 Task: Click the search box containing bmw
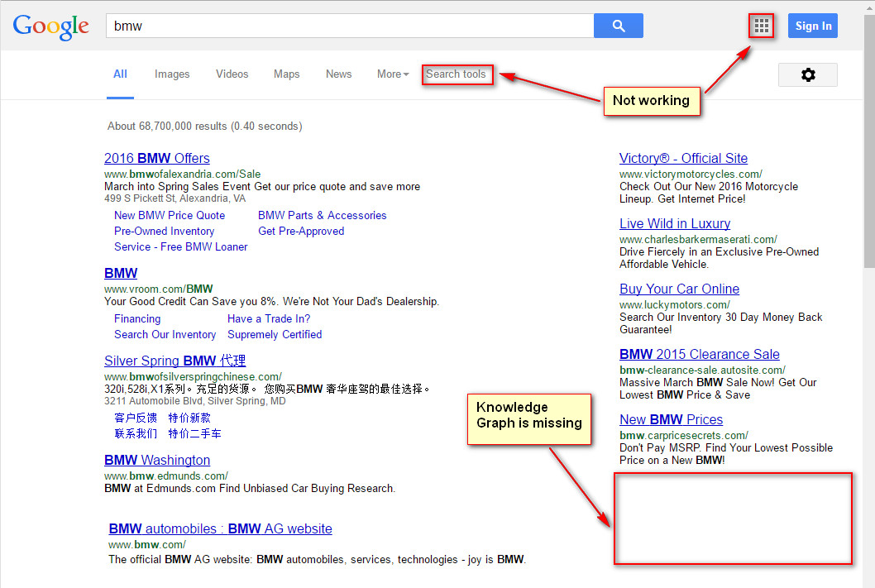(x=350, y=26)
